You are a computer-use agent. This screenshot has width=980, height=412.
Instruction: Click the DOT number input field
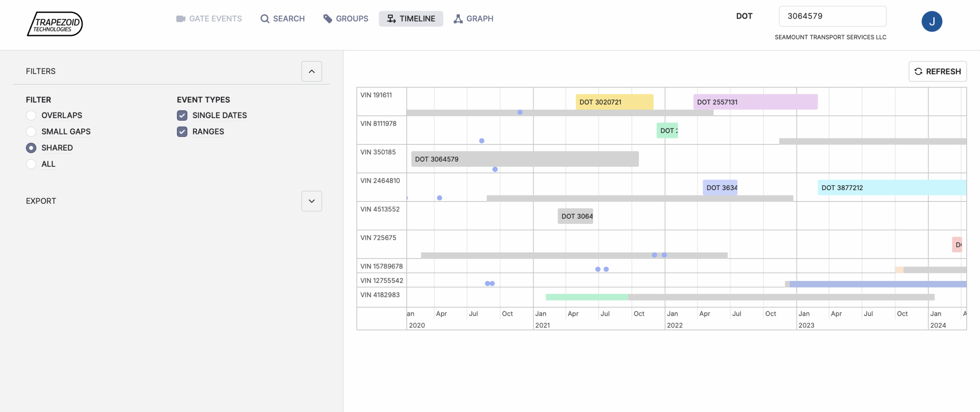833,16
